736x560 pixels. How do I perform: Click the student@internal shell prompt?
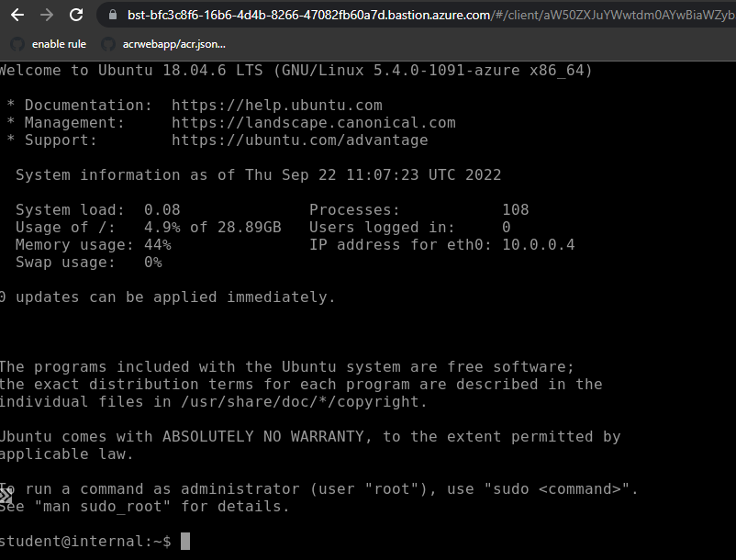(x=84, y=542)
